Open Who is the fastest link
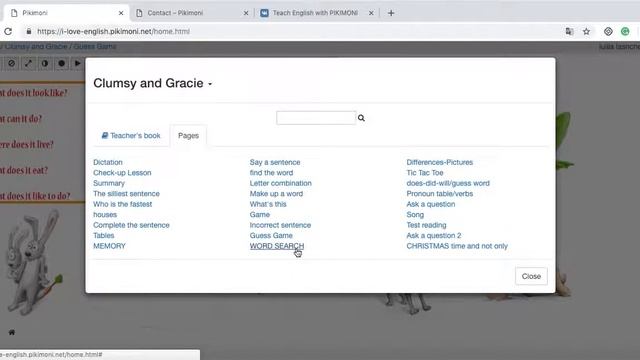Image resolution: width=640 pixels, height=360 pixels. [x=122, y=204]
